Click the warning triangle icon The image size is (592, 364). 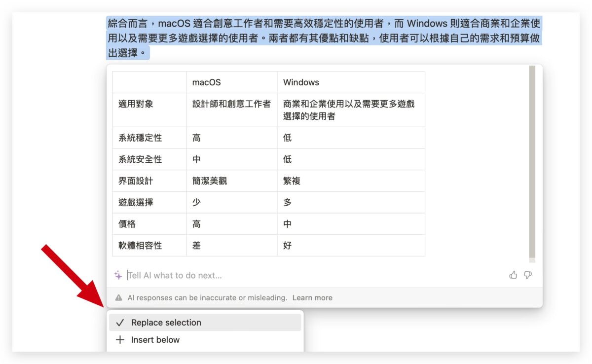click(x=119, y=298)
